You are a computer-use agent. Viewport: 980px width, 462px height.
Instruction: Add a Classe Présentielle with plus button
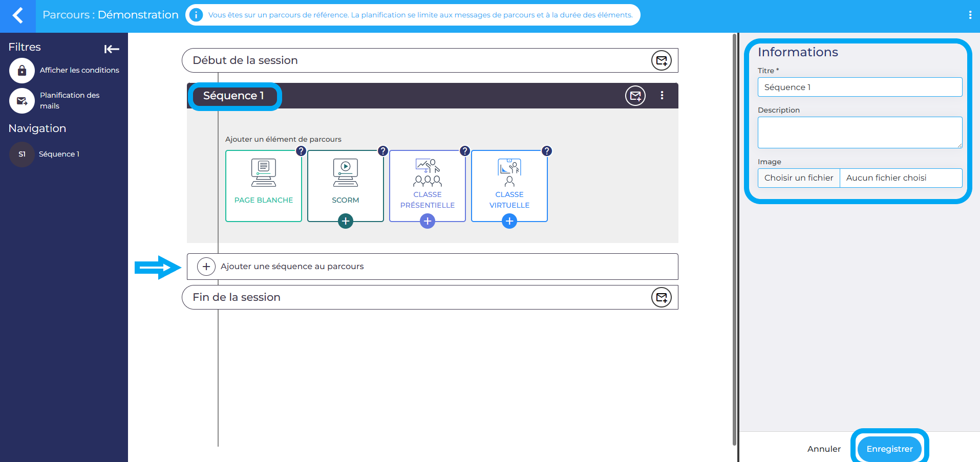click(x=428, y=221)
